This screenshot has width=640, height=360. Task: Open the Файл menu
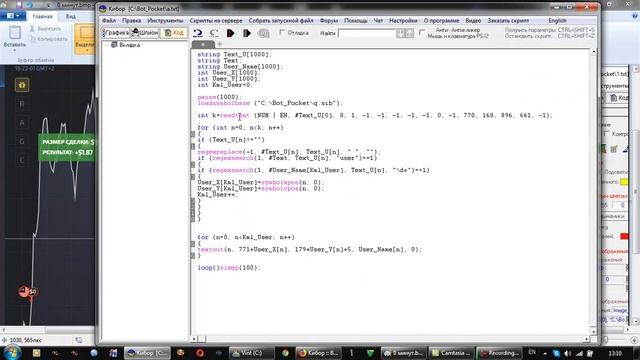(x=109, y=20)
